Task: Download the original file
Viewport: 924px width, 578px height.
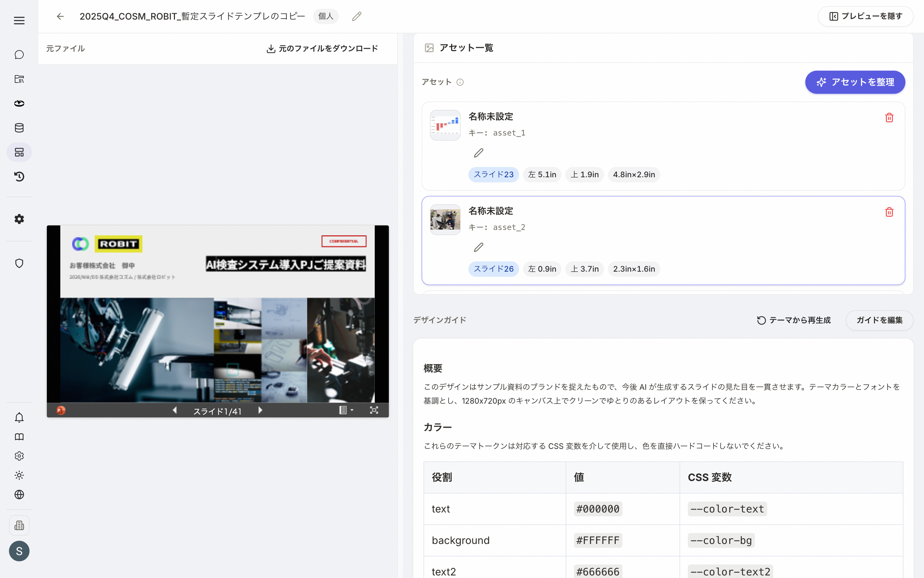Action: pos(322,48)
